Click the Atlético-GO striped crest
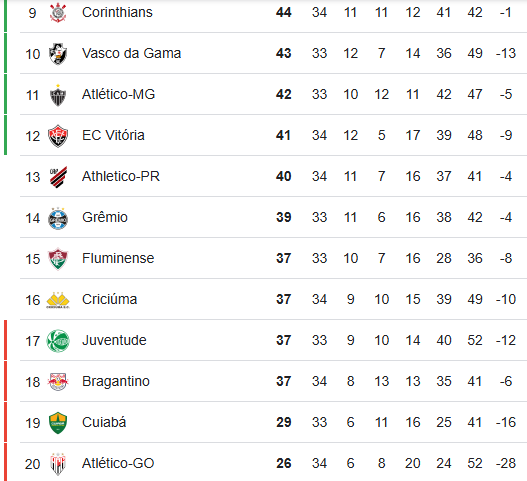527x481 pixels. coord(58,464)
